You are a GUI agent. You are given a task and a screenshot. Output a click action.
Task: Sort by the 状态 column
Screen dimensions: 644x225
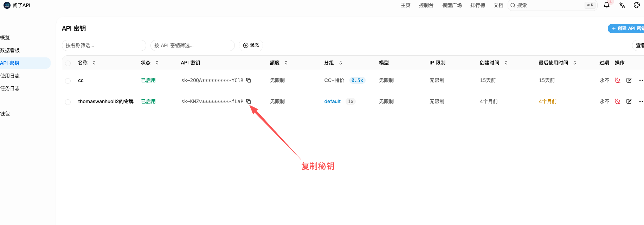coord(150,63)
